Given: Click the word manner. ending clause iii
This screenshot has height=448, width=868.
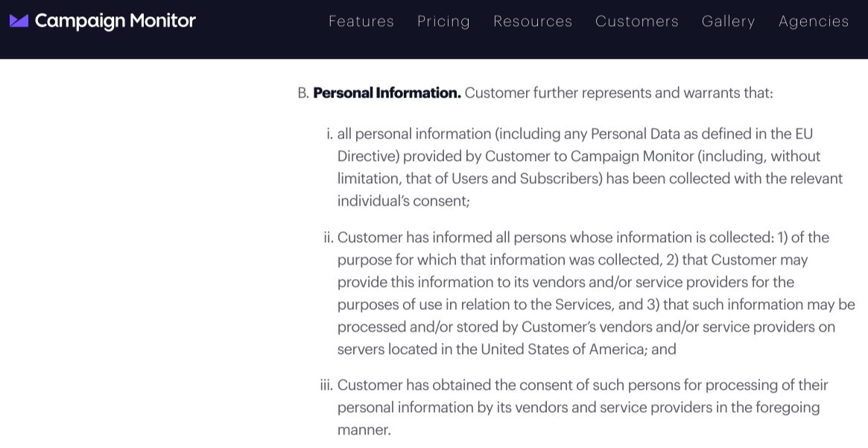Looking at the screenshot, I should pyautogui.click(x=364, y=429).
